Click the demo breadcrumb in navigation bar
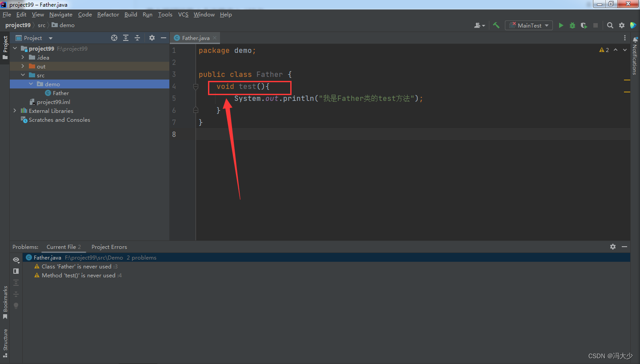Viewport: 640px width, 364px height. (x=63, y=25)
